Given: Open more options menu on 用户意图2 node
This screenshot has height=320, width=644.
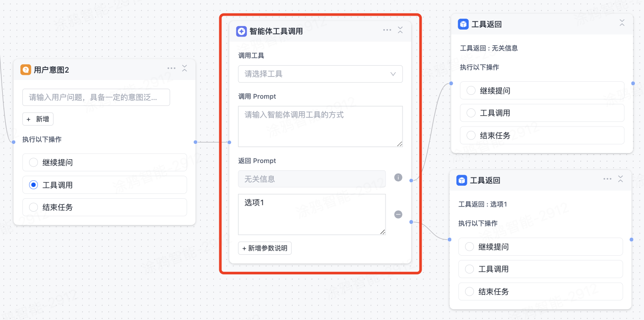Looking at the screenshot, I should [171, 68].
